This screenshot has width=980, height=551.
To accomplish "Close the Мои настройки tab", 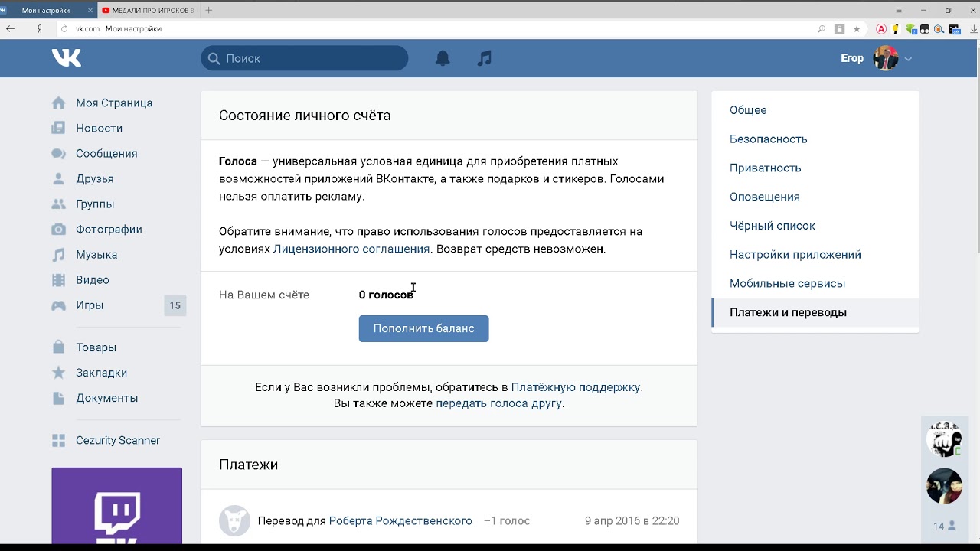I will click(90, 11).
